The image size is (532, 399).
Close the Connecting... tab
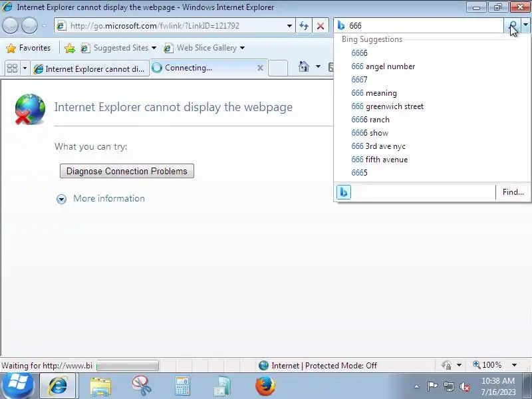[x=260, y=68]
